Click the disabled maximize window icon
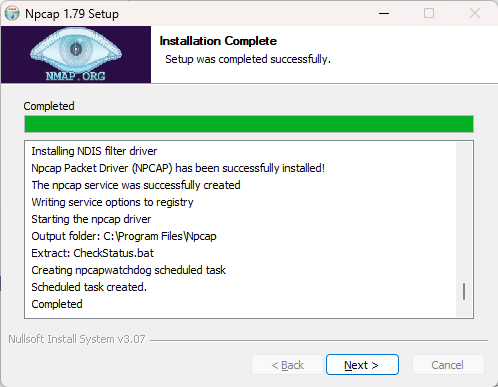The image size is (498, 387). 429,13
